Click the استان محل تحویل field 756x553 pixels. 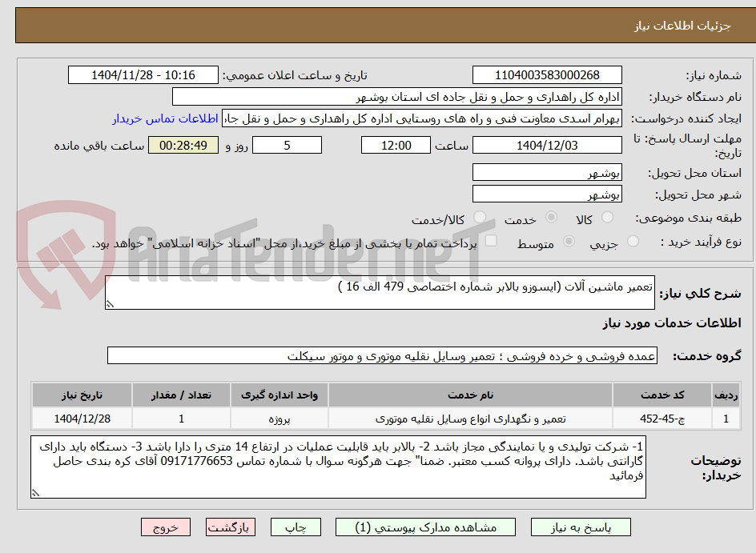pos(547,172)
